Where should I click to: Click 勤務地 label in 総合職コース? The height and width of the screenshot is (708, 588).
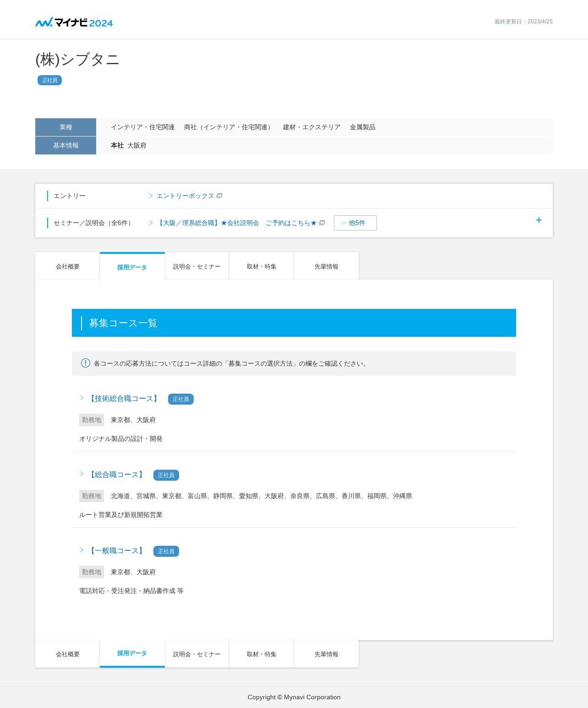(x=92, y=496)
